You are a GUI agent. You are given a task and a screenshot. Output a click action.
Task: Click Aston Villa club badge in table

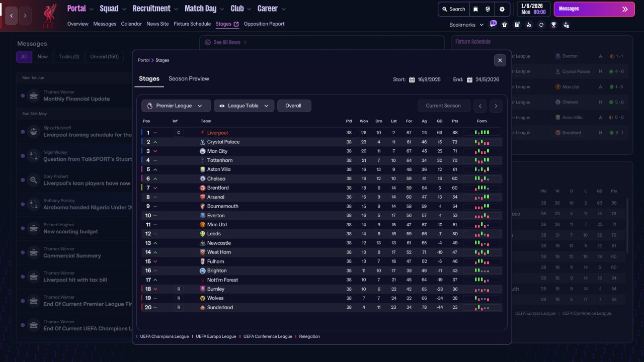tap(202, 169)
